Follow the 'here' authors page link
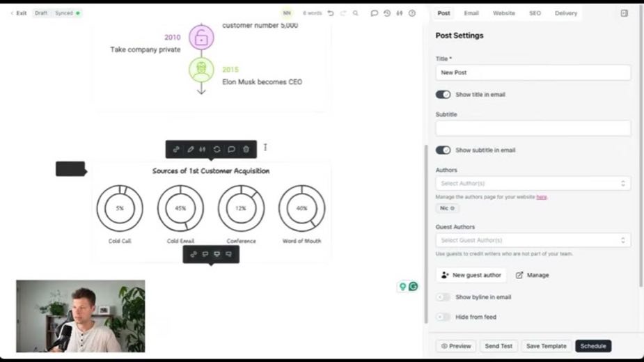Screen dimensions: 644x362 pyautogui.click(x=542, y=197)
